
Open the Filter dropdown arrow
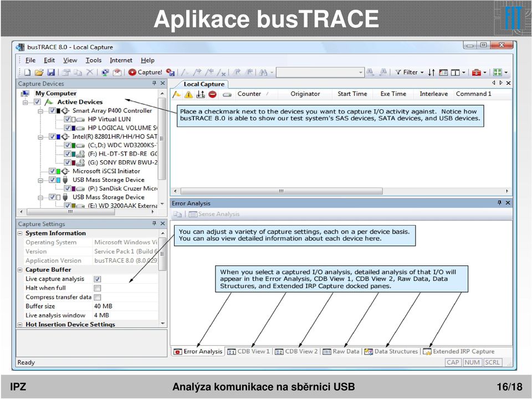point(422,73)
